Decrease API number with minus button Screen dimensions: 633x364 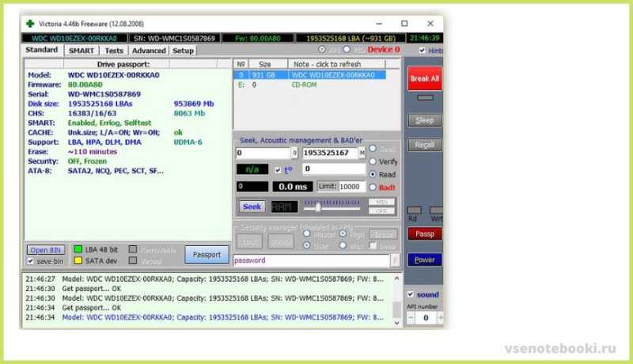(411, 318)
